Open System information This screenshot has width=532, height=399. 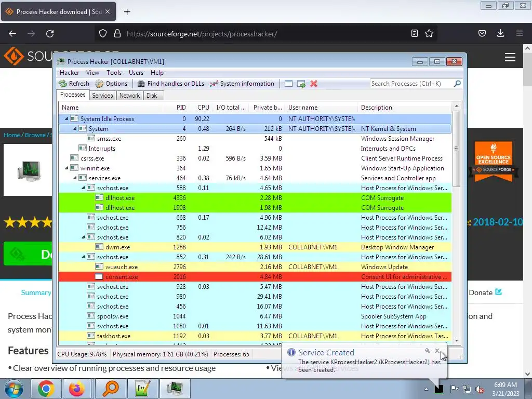click(242, 84)
